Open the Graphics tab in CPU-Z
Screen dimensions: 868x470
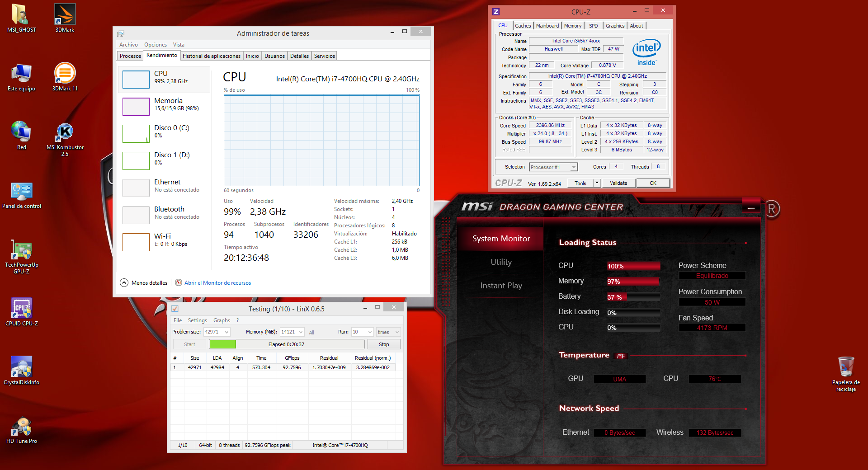coord(615,26)
